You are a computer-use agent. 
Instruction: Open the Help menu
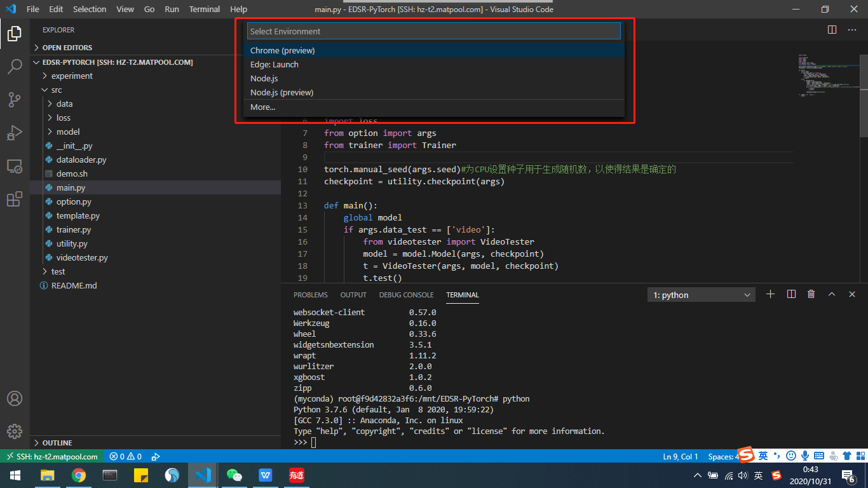pos(238,9)
